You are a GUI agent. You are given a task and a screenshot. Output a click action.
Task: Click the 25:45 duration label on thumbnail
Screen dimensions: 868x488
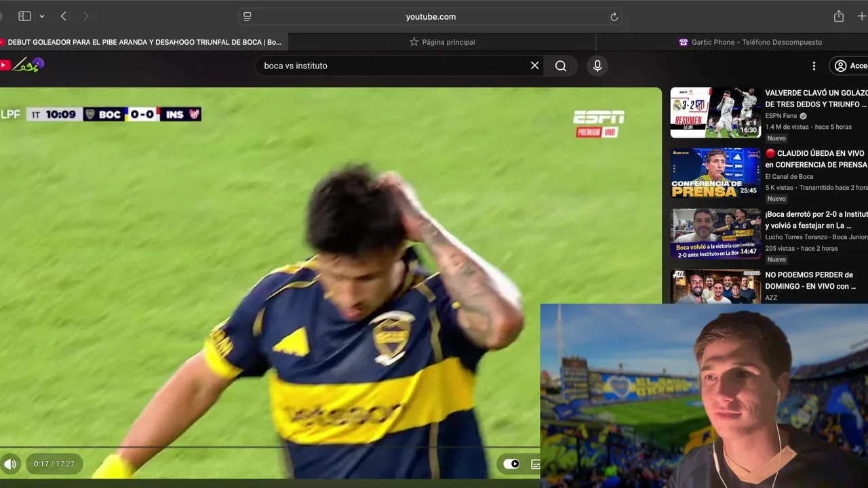coord(748,190)
